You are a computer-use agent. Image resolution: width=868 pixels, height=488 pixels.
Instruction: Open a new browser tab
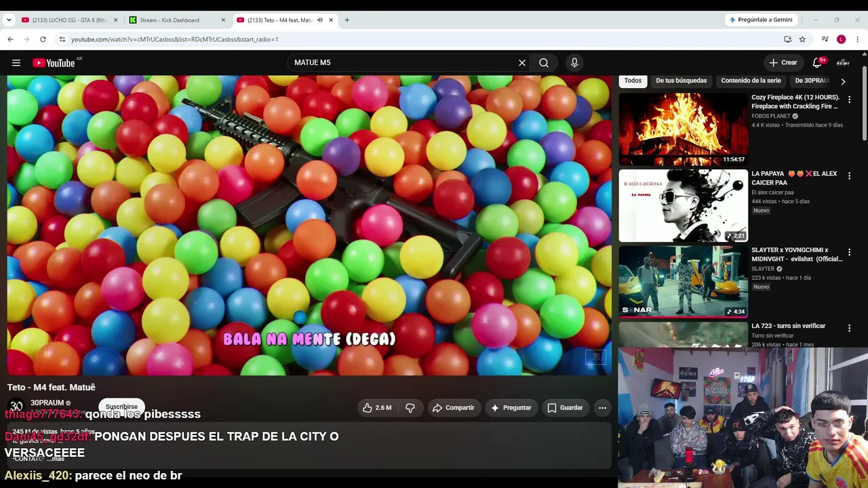347,20
